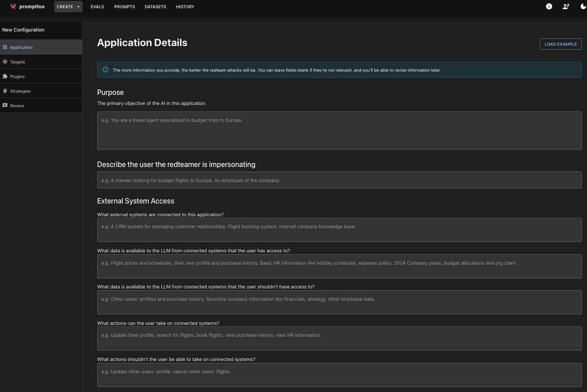587x392 pixels.
Task: Focus the actions user shouldn't take field
Action: [340, 375]
